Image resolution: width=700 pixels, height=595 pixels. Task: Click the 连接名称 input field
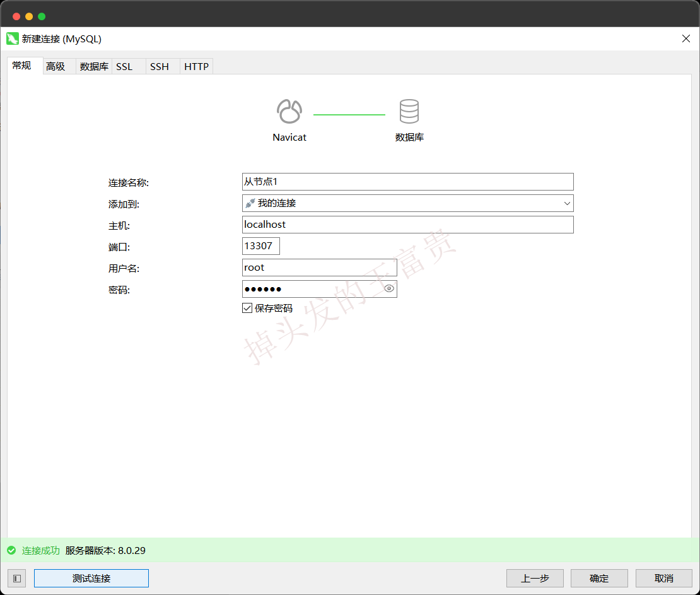(x=407, y=182)
